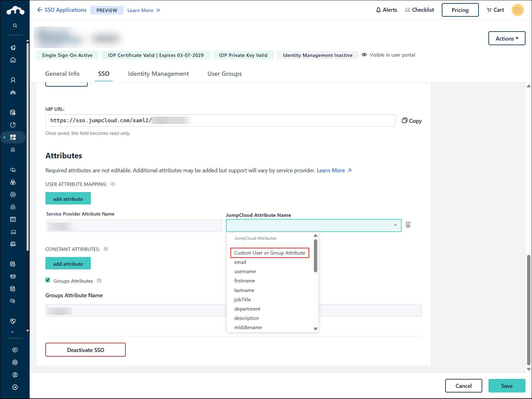Open the shield security sidebar icon
The height and width of the screenshot is (399, 532).
click(13, 321)
